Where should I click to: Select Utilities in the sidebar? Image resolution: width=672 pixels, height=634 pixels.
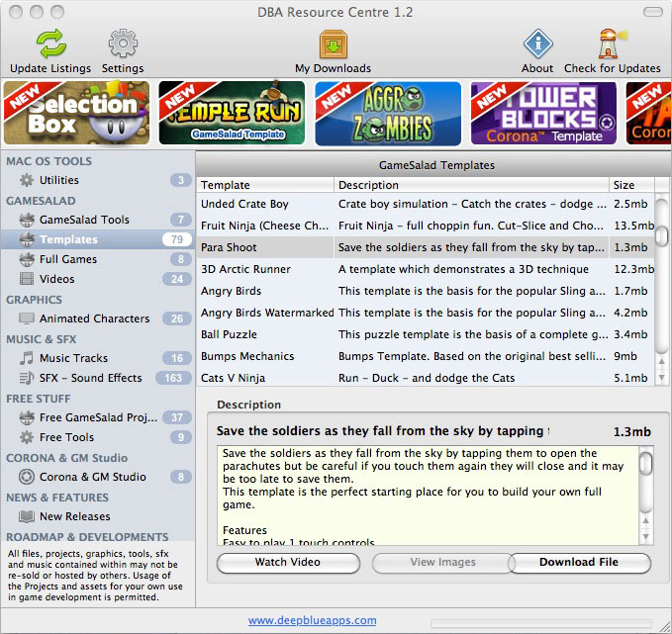pos(97,180)
